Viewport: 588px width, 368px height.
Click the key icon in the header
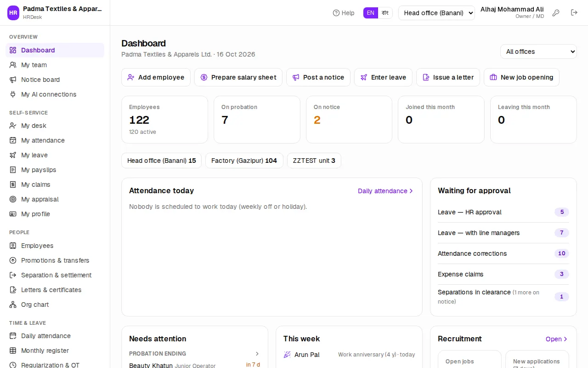click(x=556, y=13)
